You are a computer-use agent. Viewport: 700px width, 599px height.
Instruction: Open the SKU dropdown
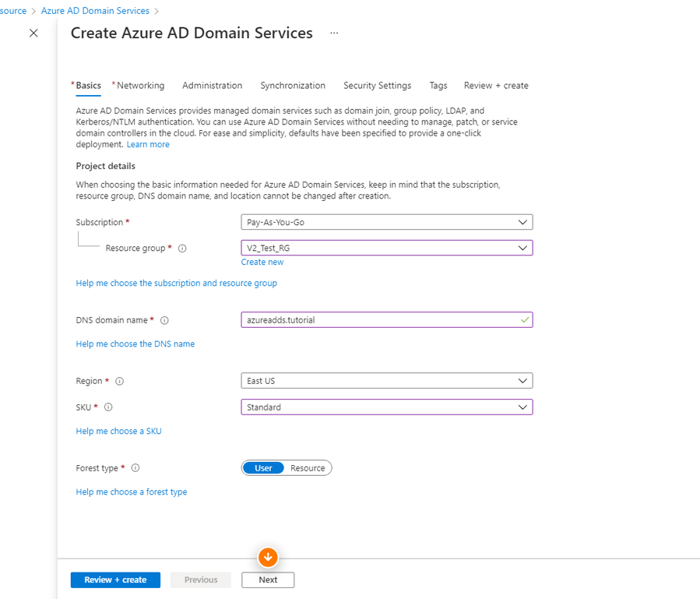tap(387, 407)
